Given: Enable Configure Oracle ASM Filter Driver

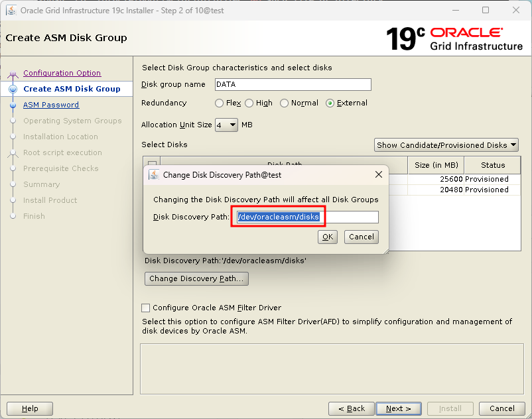Looking at the screenshot, I should coord(145,308).
